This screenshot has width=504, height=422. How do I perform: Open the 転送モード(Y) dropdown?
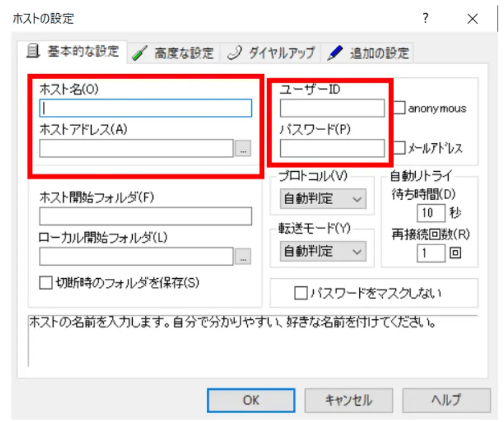click(x=323, y=251)
